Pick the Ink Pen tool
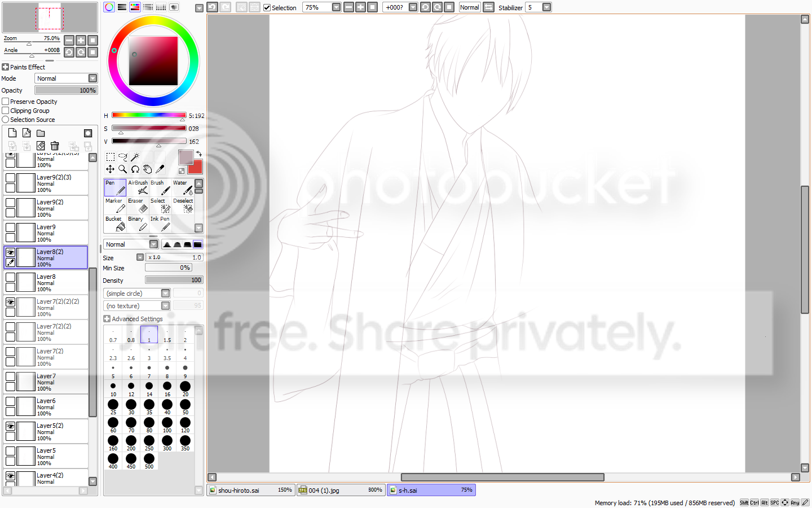Screen dimensions: 812x508 pos(160,224)
